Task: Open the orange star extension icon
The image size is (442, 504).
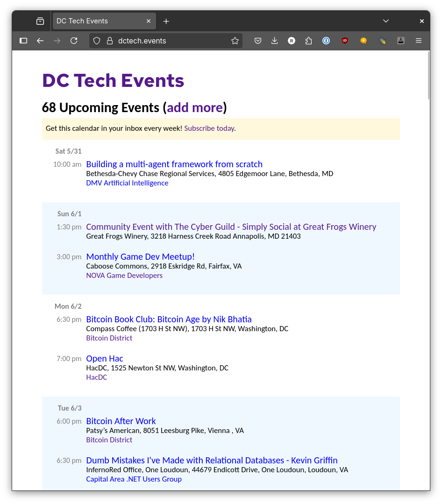Action: tap(363, 41)
